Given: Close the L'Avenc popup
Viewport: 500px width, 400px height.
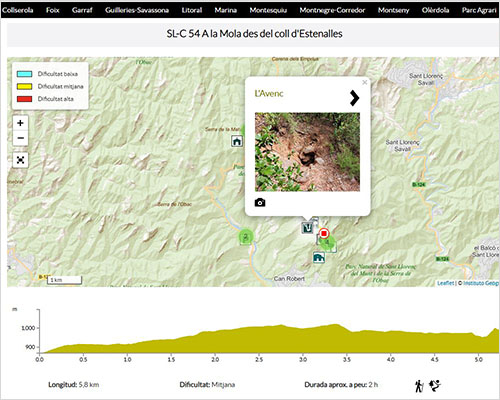Looking at the screenshot, I should coord(365,82).
